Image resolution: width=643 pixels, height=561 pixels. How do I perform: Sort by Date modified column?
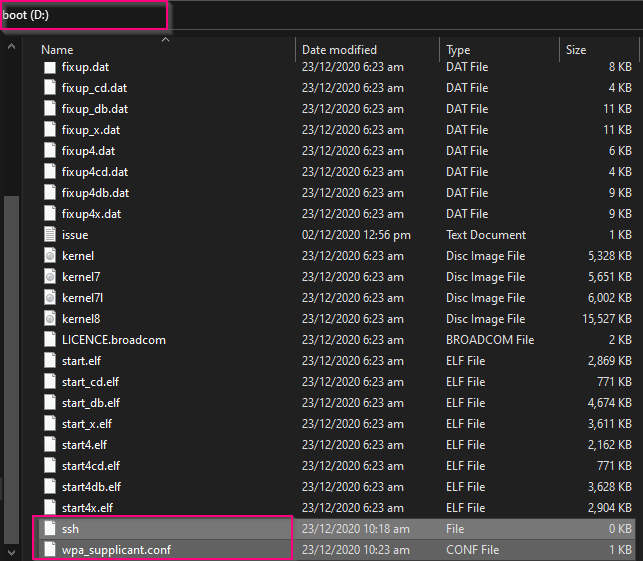pyautogui.click(x=339, y=49)
